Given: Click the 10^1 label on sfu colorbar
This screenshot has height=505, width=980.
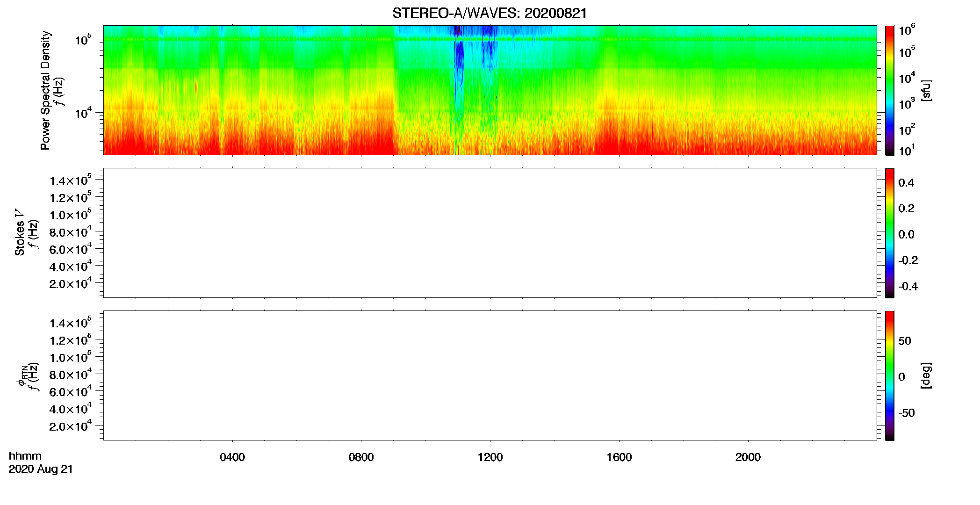Looking at the screenshot, I should click(x=907, y=150).
